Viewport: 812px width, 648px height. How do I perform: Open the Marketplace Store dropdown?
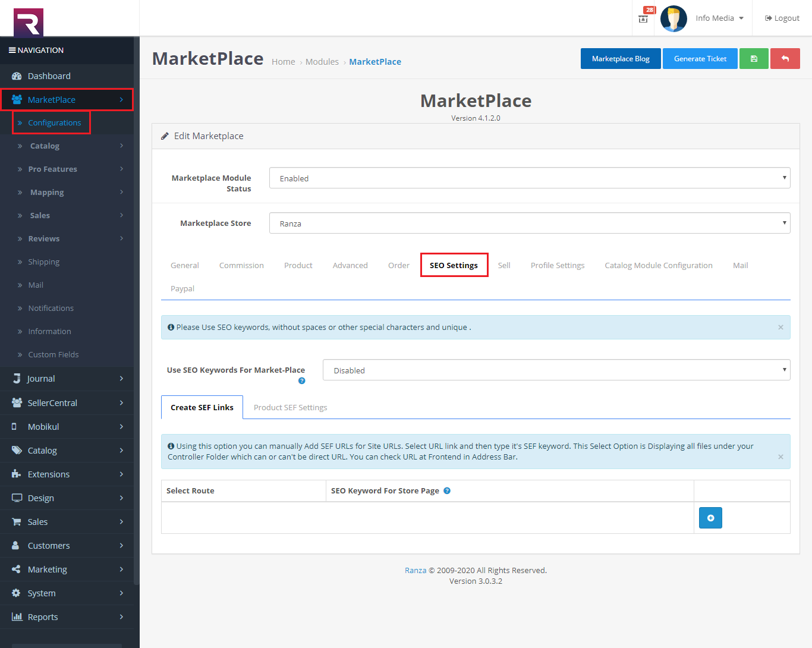tap(530, 224)
